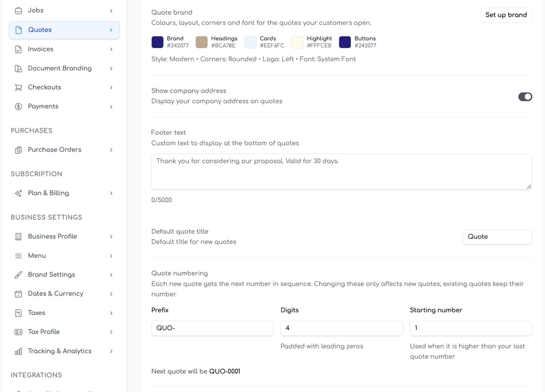Go to Payments settings
The height and width of the screenshot is (392, 545).
click(x=64, y=107)
